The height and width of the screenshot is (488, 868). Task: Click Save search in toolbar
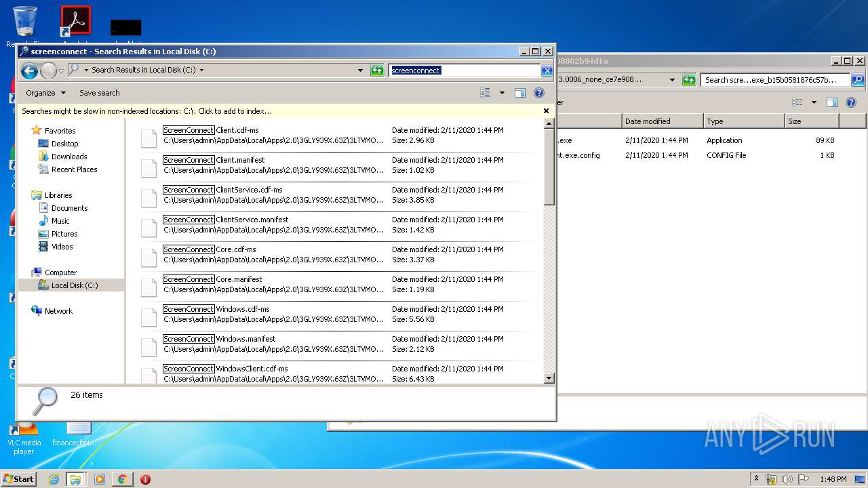point(100,93)
